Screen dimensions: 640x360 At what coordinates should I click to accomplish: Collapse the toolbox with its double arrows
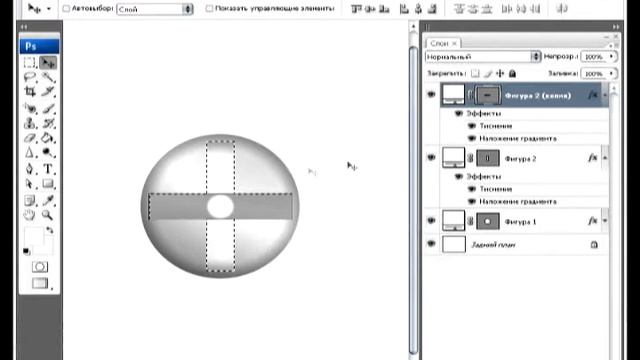tap(24, 27)
